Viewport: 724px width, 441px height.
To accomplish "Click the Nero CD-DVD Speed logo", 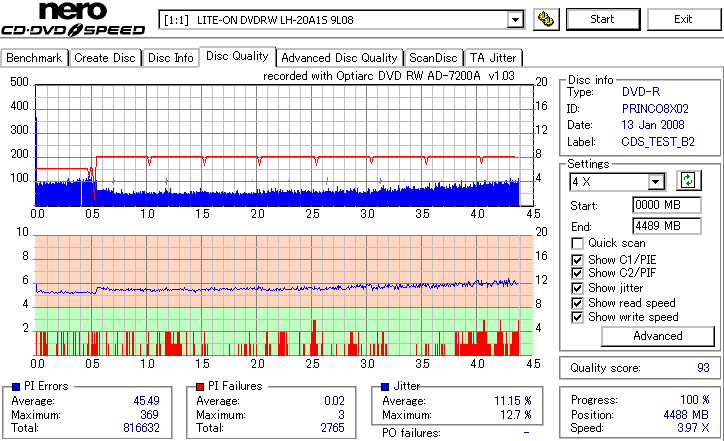I will [73, 19].
